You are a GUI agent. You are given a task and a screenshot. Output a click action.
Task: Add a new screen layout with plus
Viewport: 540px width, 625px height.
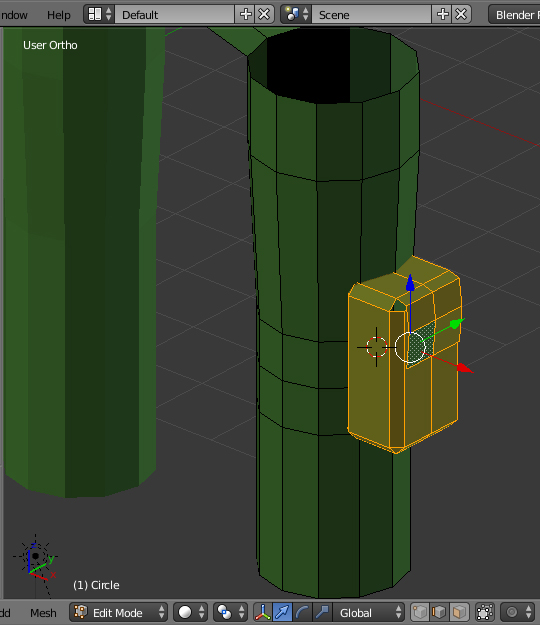click(245, 15)
